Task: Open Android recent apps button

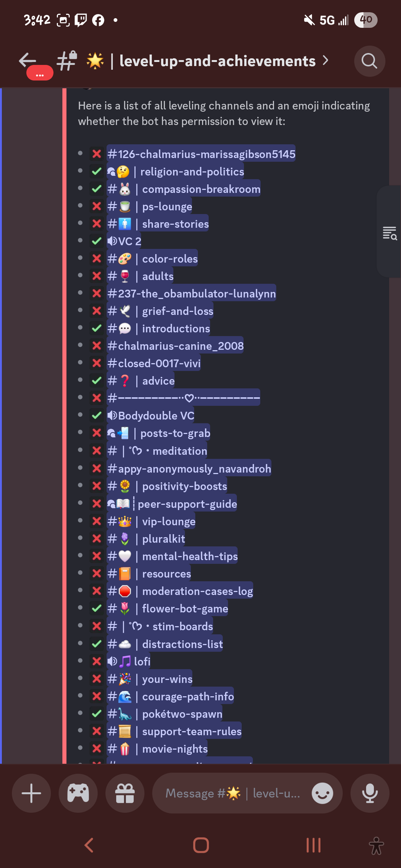Action: pos(313,845)
